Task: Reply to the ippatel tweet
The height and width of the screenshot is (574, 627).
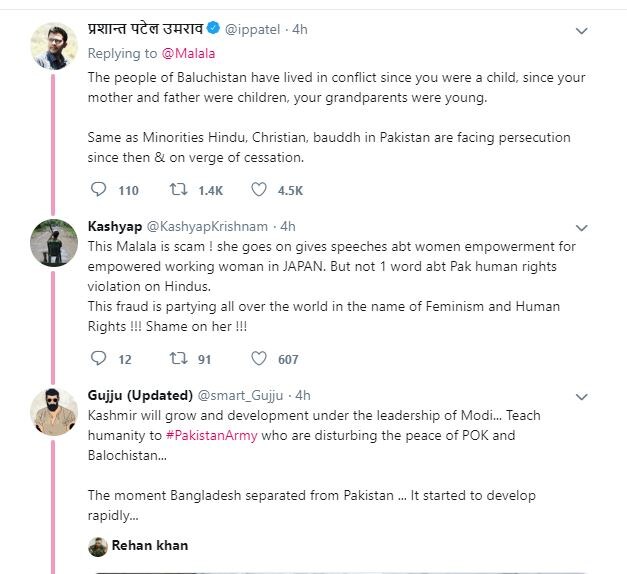Action: (97, 189)
